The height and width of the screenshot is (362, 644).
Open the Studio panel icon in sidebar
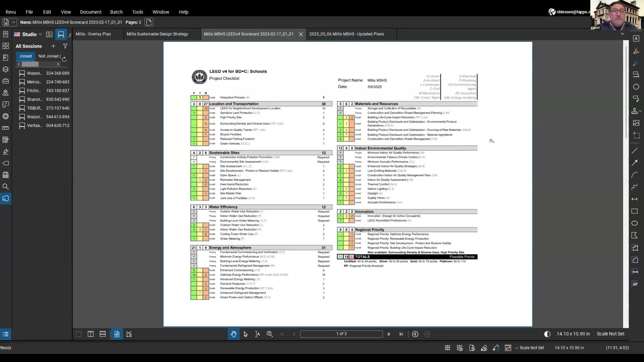(6, 198)
